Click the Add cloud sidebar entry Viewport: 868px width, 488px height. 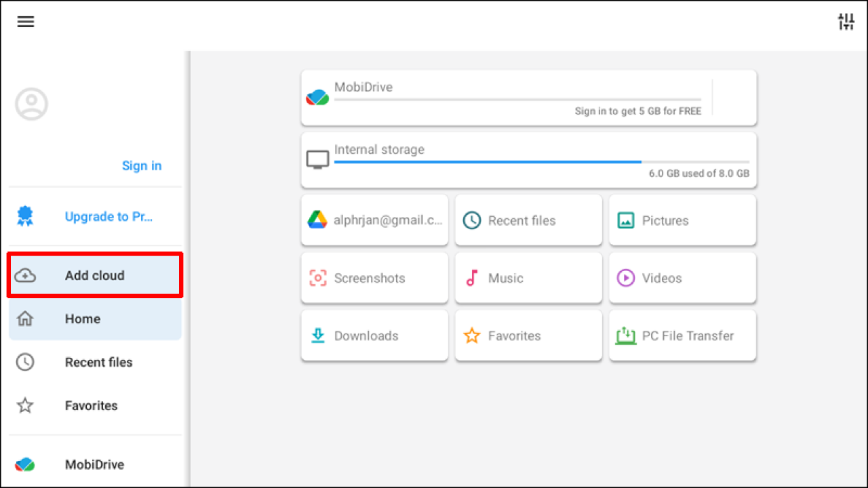click(x=94, y=275)
